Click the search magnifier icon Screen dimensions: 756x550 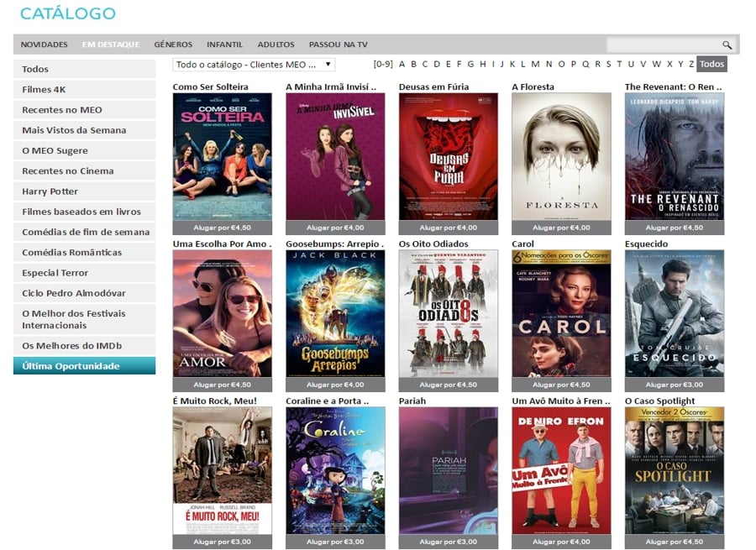coord(727,45)
